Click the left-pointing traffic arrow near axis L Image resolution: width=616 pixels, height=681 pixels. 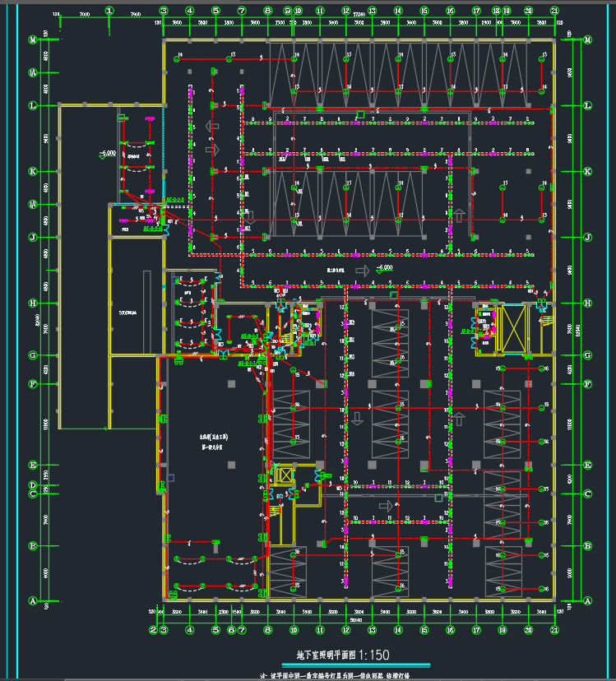coord(212,126)
